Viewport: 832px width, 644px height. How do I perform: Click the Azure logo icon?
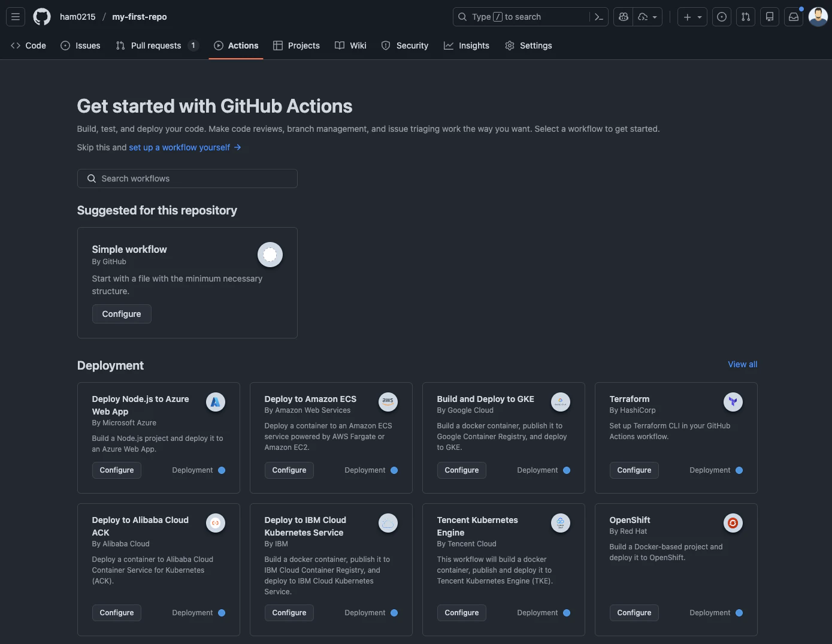216,402
